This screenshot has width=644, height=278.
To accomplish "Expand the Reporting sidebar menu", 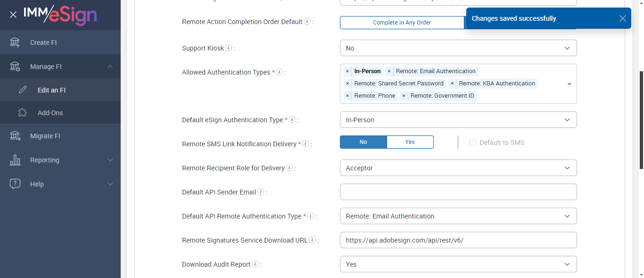I will 60,160.
